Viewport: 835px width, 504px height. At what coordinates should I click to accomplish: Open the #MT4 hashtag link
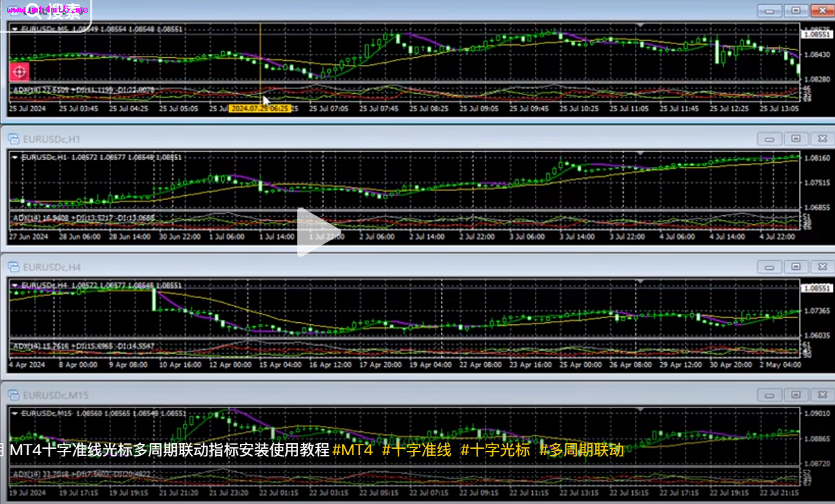[x=352, y=449]
